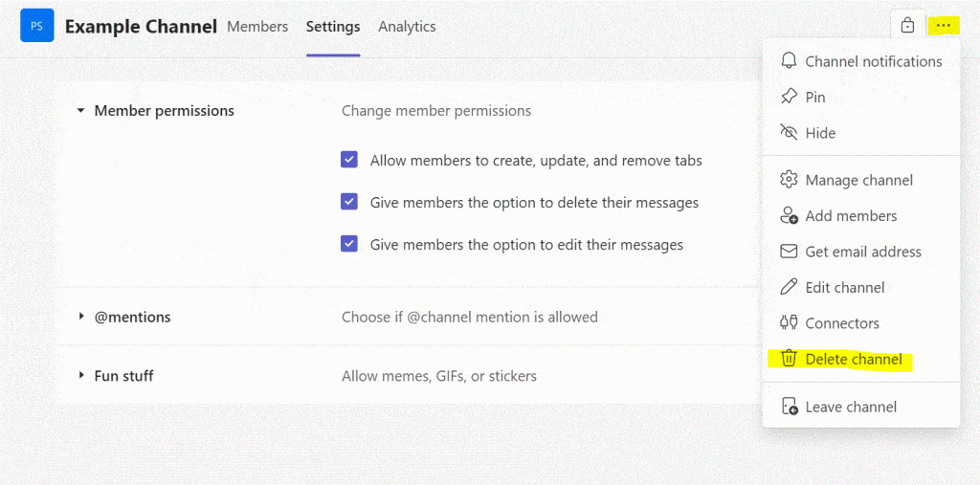Click 'Choose if @channel mention is allowed' text
980x485 pixels.
469,317
